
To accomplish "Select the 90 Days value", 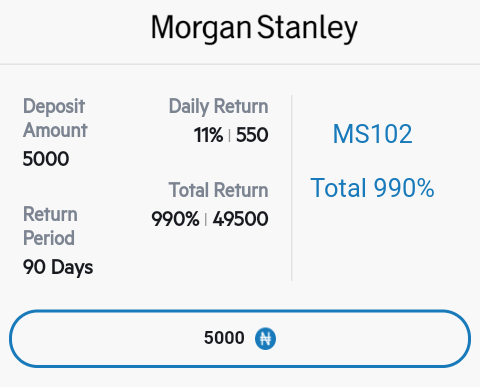I will pyautogui.click(x=58, y=267).
